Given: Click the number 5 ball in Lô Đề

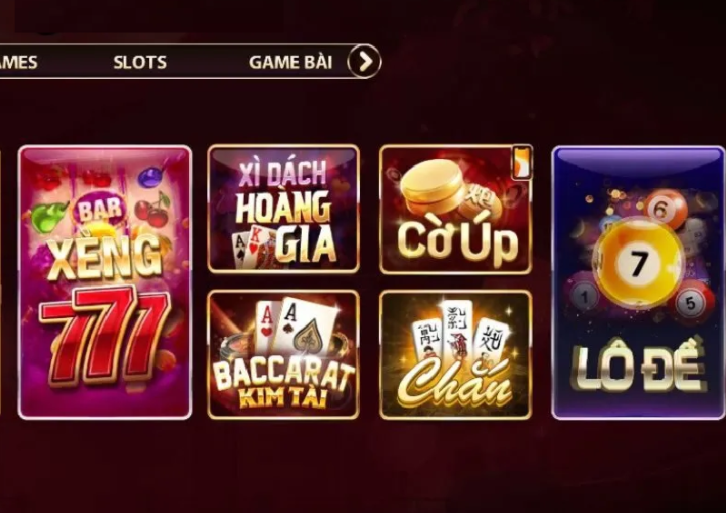Looking at the screenshot, I should pos(690,303).
